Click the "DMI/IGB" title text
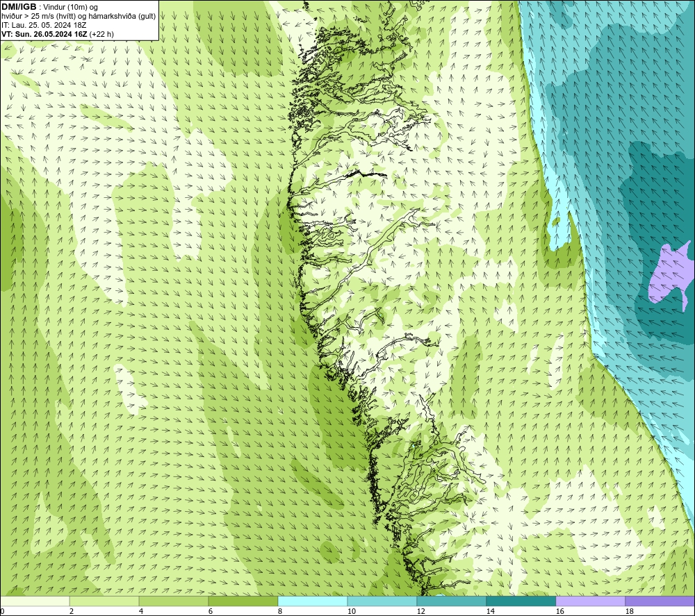Image resolution: width=695 pixels, height=616 pixels. (x=19, y=7)
